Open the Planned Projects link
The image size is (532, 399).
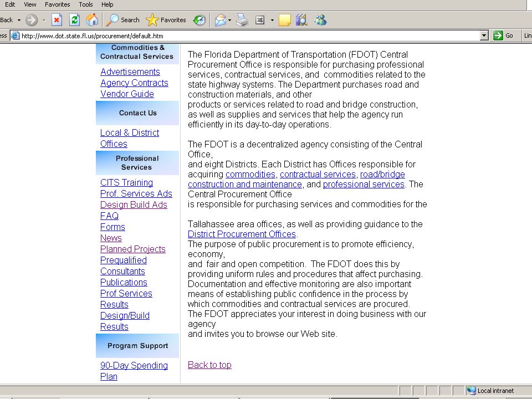pos(132,249)
